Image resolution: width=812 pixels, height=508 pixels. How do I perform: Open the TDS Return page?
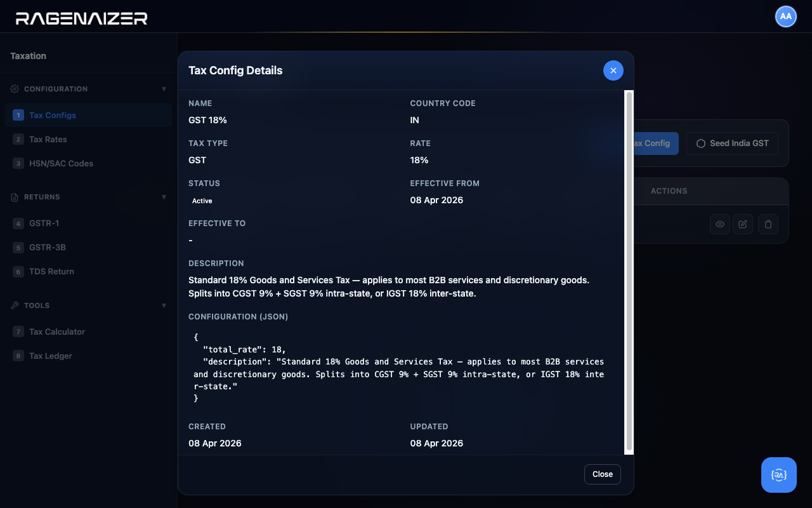coord(89,271)
